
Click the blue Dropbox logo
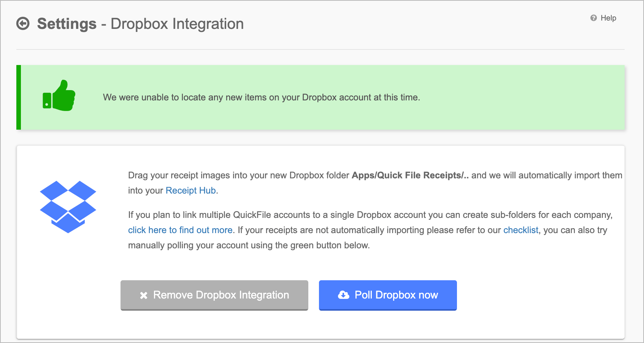tap(68, 207)
